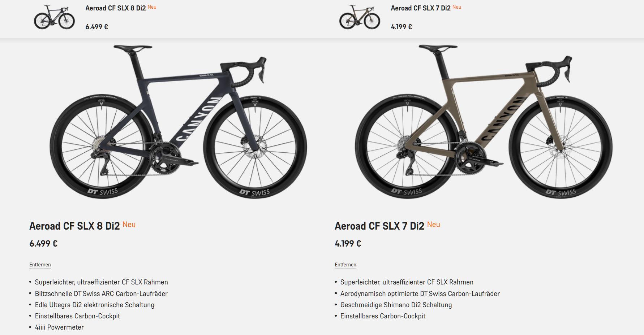Screen dimensions: 644x335
Task: Open Aeroad CF SLX 7 Di2 title in sticky header
Action: [x=420, y=8]
